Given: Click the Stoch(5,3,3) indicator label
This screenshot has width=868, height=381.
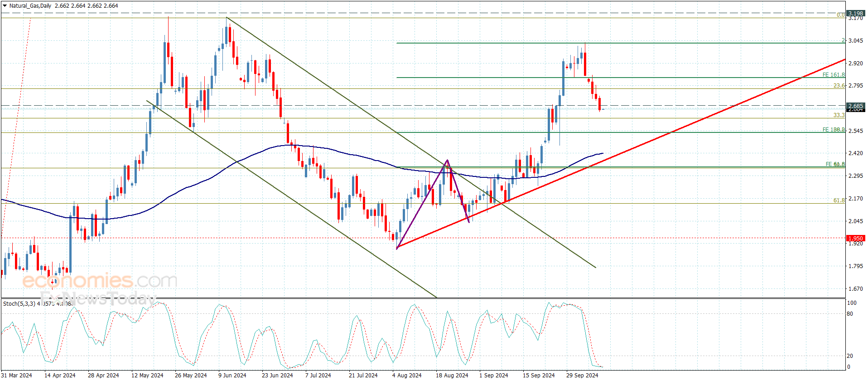Looking at the screenshot, I should click(19, 303).
